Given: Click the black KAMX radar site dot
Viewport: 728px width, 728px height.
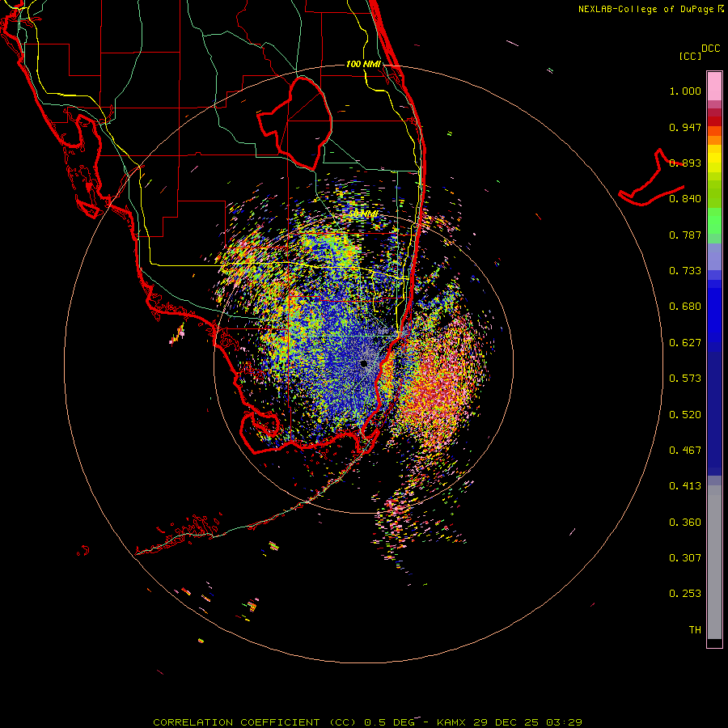Looking at the screenshot, I should [364, 364].
